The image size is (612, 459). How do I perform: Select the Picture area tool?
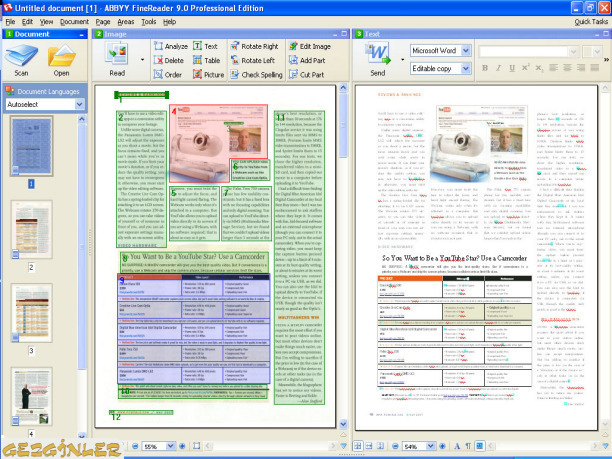pyautogui.click(x=208, y=75)
